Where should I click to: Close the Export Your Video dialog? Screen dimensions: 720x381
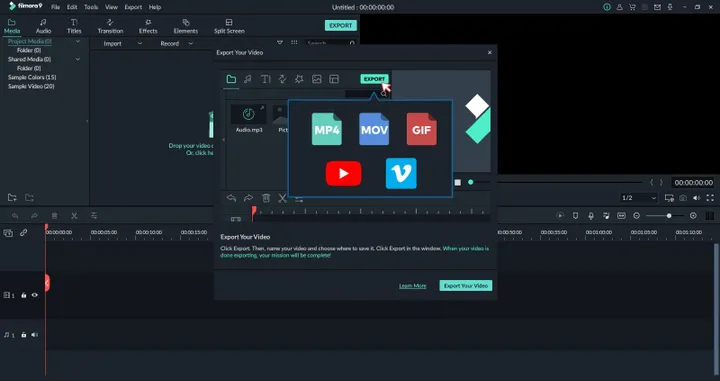pyautogui.click(x=489, y=52)
